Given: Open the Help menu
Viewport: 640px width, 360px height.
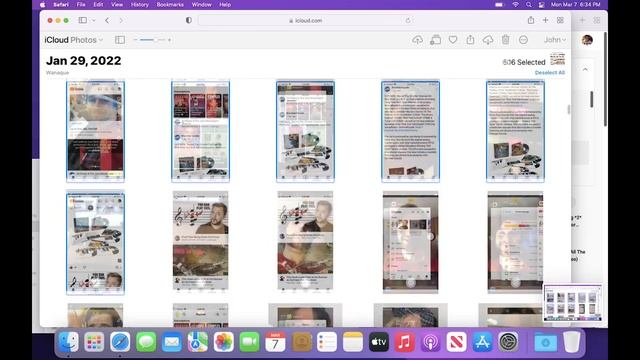Looking at the screenshot, I should [x=225, y=4].
